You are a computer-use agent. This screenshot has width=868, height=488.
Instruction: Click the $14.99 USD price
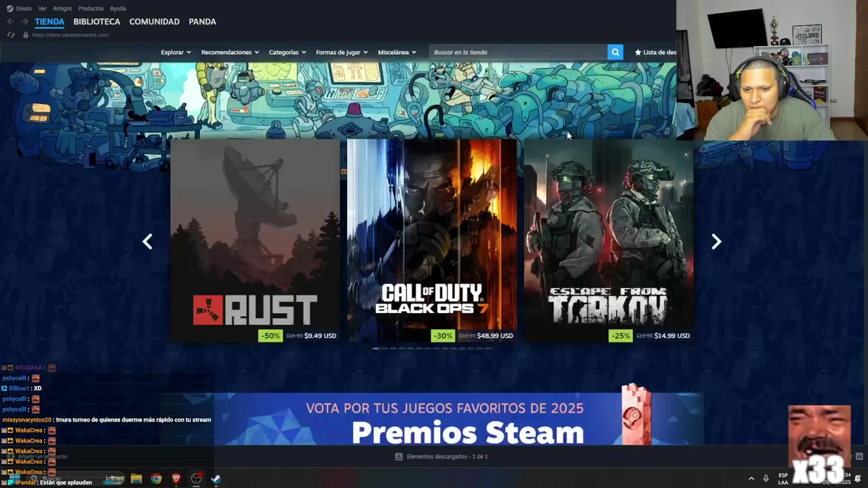click(x=672, y=335)
